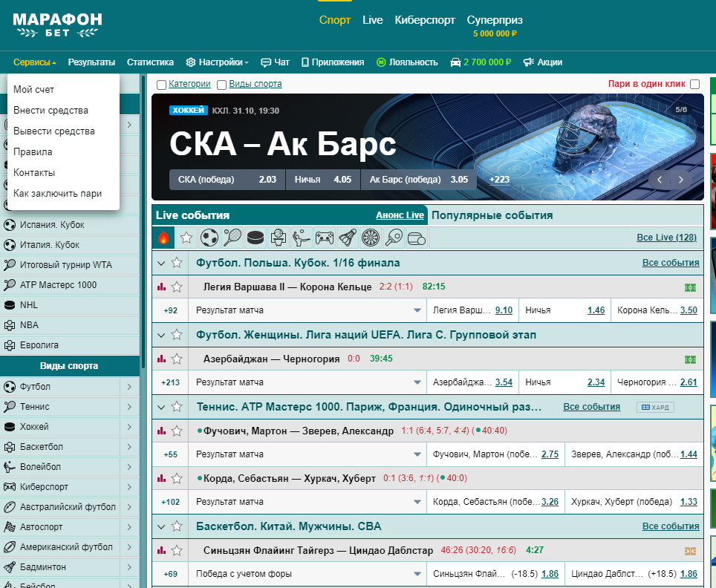Click the darts icon in Live filter
The width and height of the screenshot is (716, 588).
(x=370, y=238)
